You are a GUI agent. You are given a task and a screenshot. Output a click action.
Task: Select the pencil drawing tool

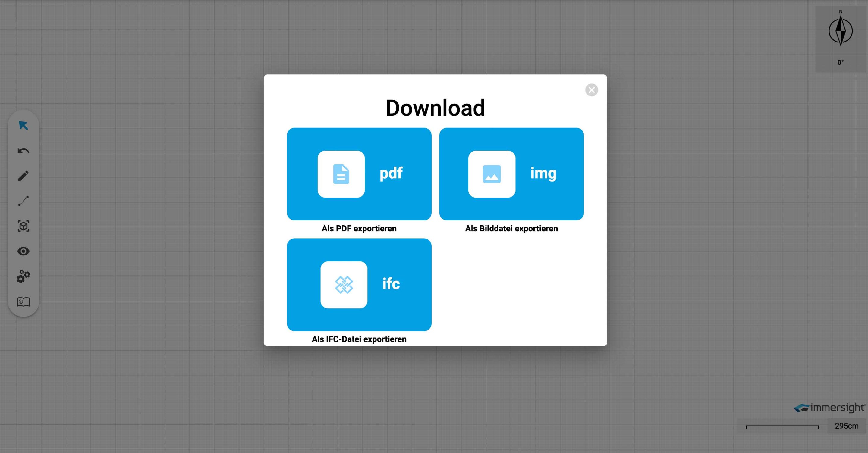pyautogui.click(x=24, y=176)
